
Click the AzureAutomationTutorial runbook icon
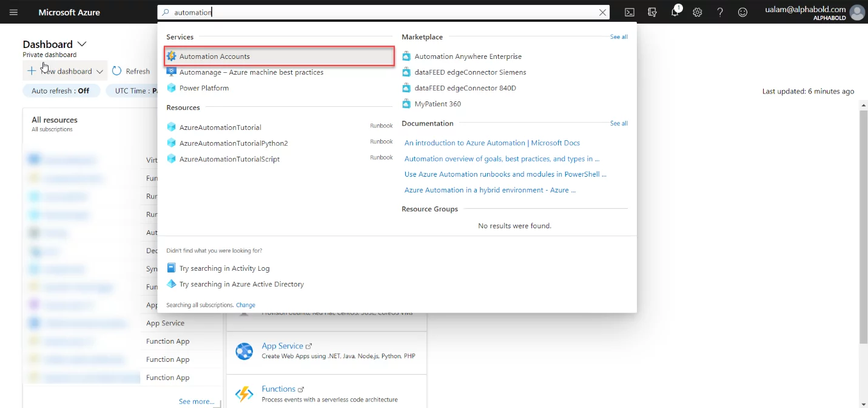point(172,127)
